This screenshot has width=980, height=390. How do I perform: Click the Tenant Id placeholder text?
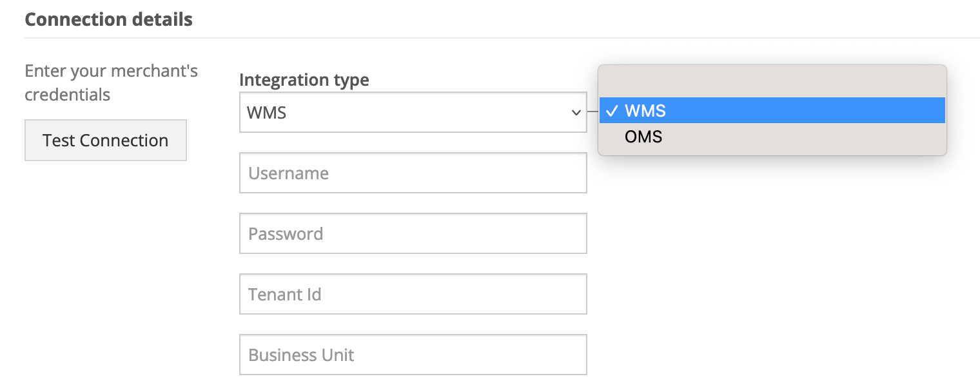tap(284, 295)
